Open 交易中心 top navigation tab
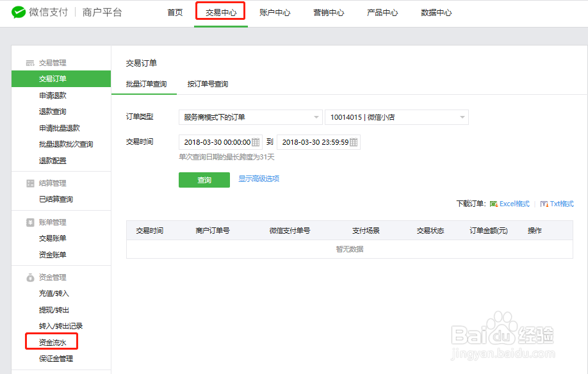Image resolution: width=588 pixels, height=374 pixels. coord(221,13)
